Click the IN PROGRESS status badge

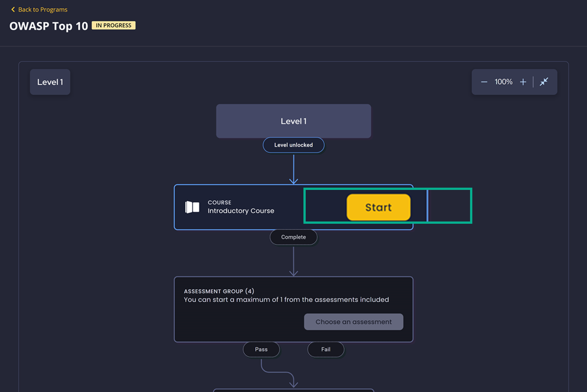114,26
